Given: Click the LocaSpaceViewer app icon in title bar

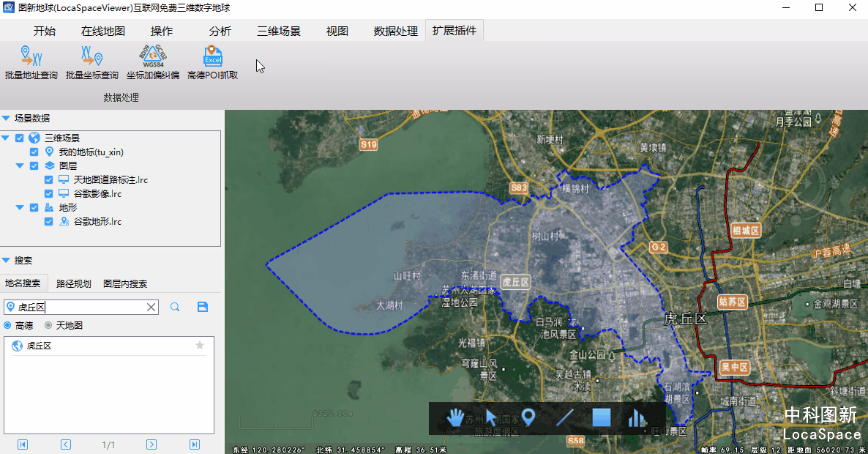Looking at the screenshot, I should click(x=8, y=8).
